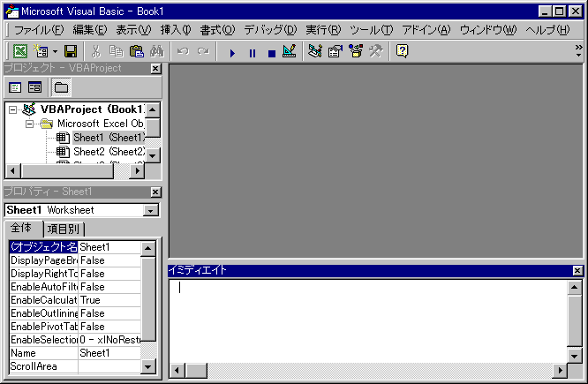588x384 pixels.
Task: Click the Name property Sheet1 value
Action: tap(109, 353)
